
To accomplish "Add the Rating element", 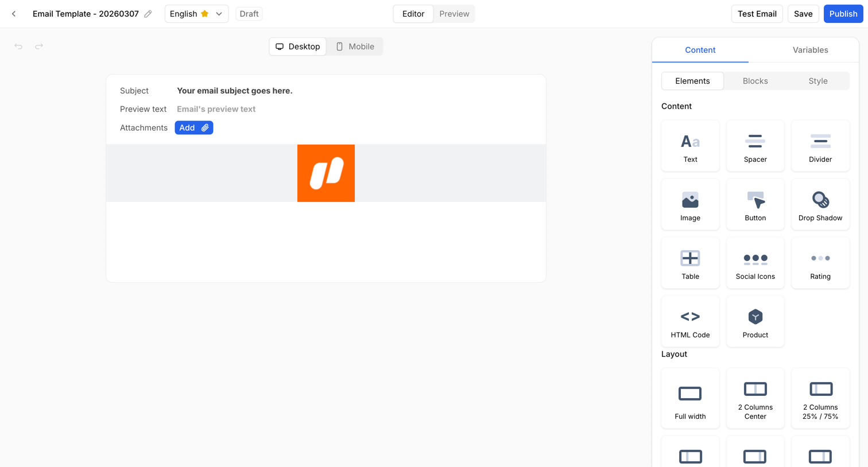I will click(820, 263).
